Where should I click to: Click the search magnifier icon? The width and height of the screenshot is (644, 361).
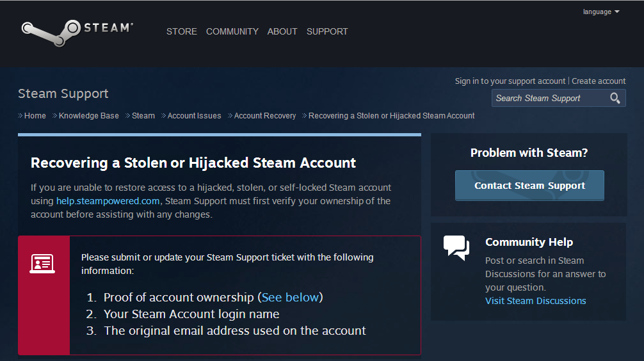click(x=615, y=98)
